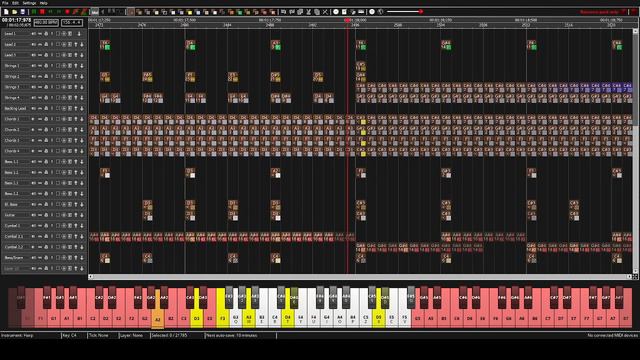
Task: Start playback with the green Play button
Action: tap(34, 12)
